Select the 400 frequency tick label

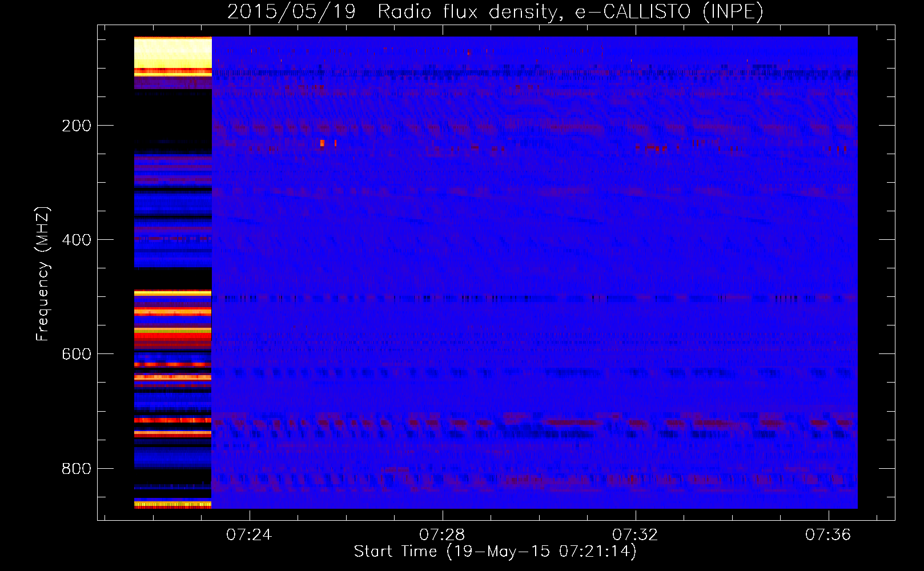[x=77, y=240]
